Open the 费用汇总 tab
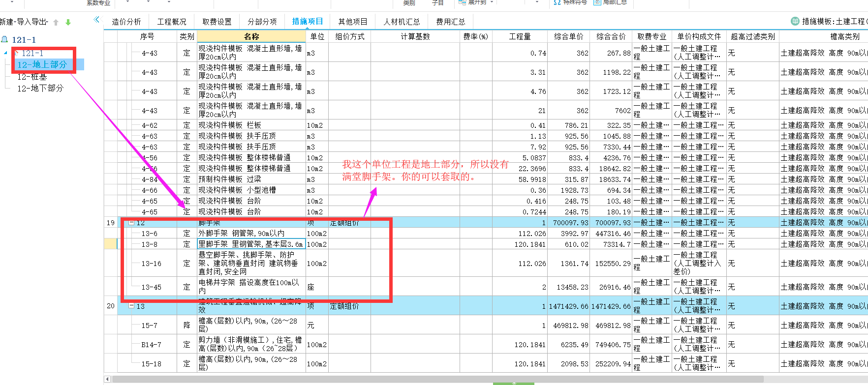The height and width of the screenshot is (385, 868). (x=451, y=22)
